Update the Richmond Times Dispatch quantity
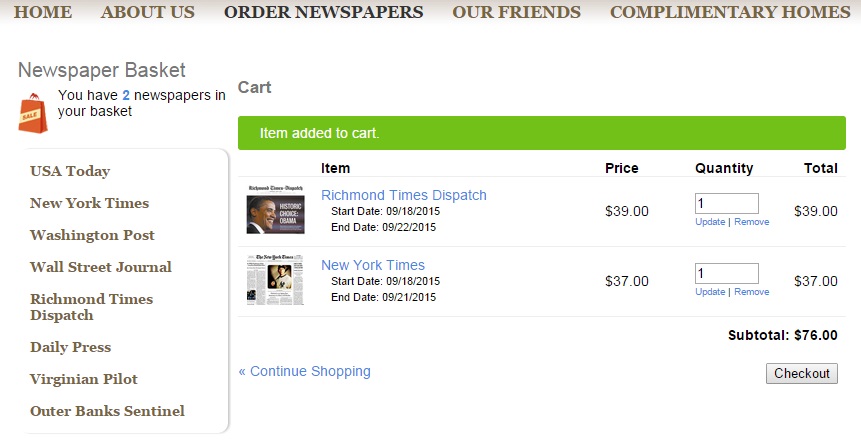Image resolution: width=861 pixels, height=442 pixels. tap(710, 222)
